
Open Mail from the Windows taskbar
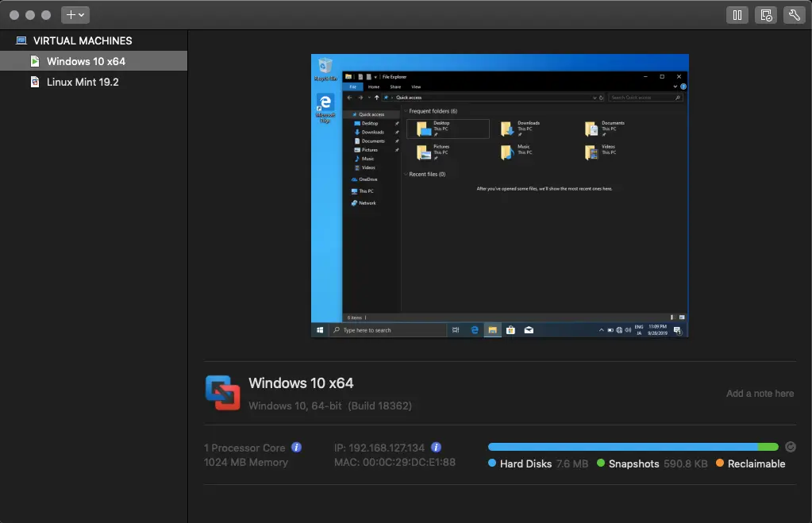click(528, 329)
